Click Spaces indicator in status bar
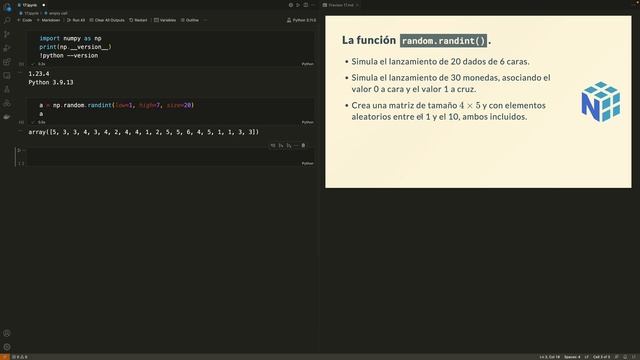The width and height of the screenshot is (640, 360). (x=572, y=357)
